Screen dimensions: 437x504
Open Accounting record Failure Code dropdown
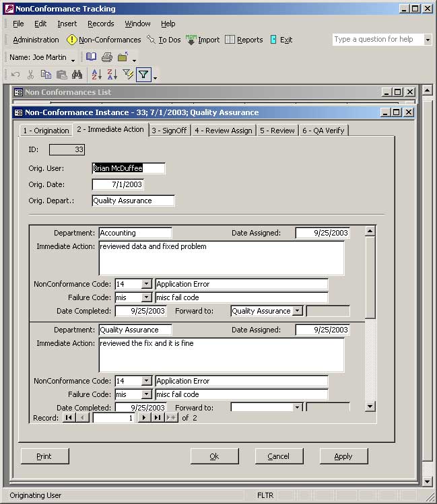click(x=146, y=297)
